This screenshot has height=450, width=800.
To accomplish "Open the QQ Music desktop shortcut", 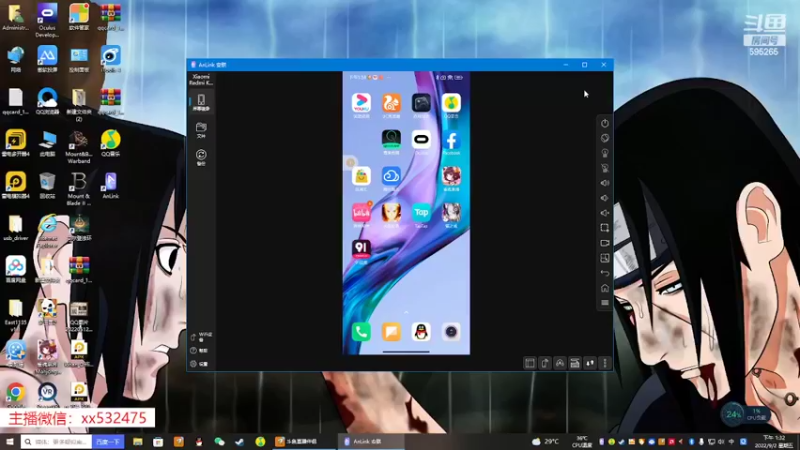I will click(110, 144).
